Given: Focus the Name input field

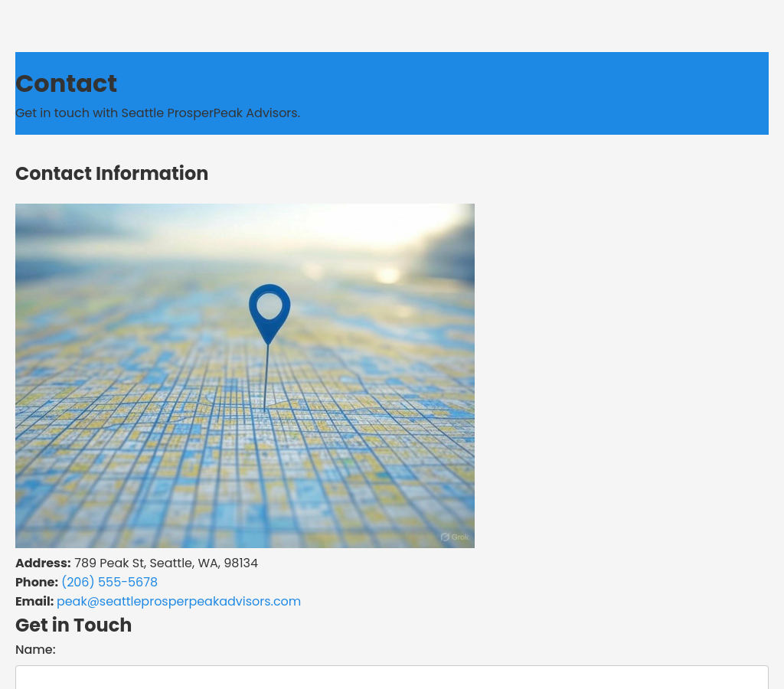Looking at the screenshot, I should (x=392, y=678).
